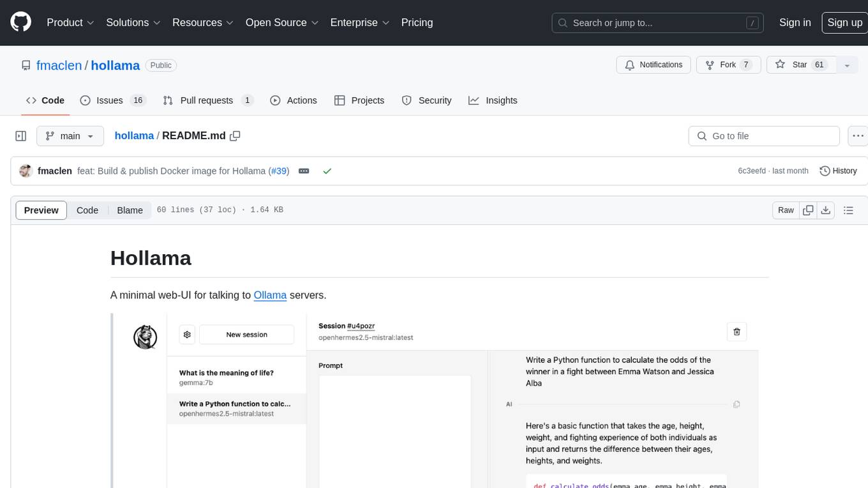Image resolution: width=868 pixels, height=488 pixels.
Task: Click the Search or jump to field
Action: 658,22
